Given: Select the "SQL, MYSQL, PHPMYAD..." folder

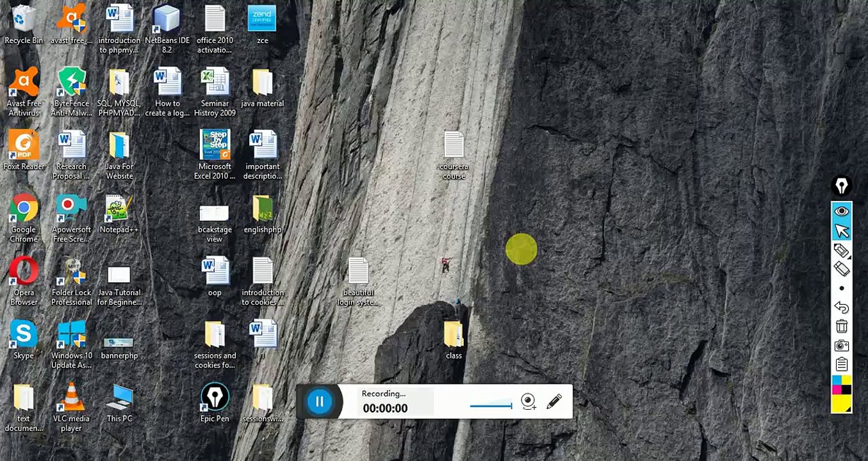Looking at the screenshot, I should [119, 93].
